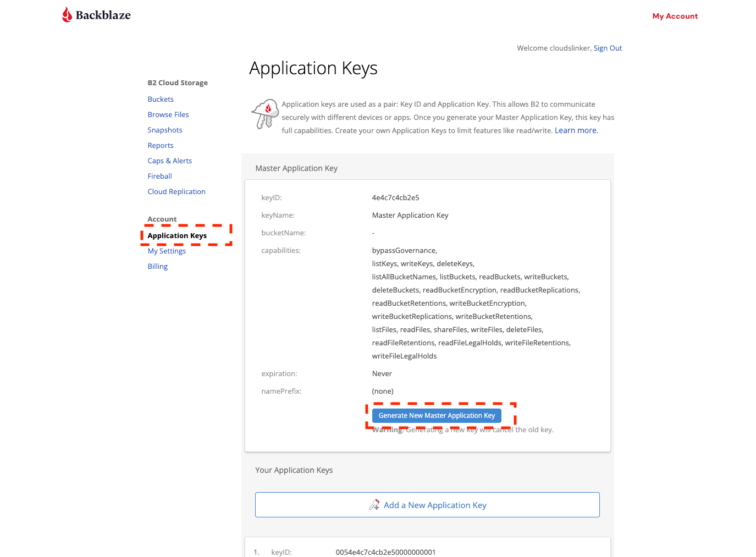Screen dimensions: 756x557
Task: Click the Backblaze flame logo
Action: click(67, 15)
